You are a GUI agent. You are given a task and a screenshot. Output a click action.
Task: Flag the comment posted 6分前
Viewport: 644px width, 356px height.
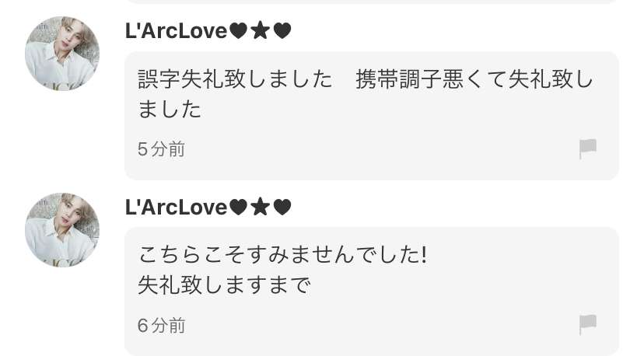pos(587,325)
